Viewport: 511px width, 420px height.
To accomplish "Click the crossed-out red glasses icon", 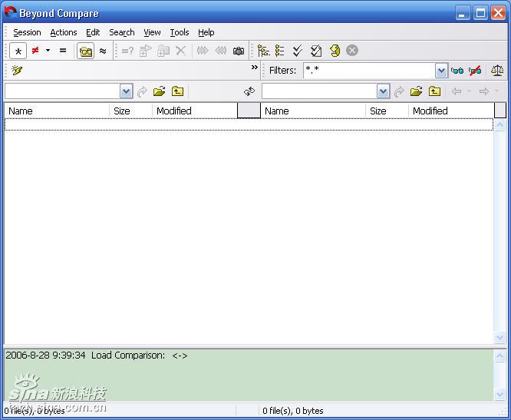I will (x=475, y=71).
